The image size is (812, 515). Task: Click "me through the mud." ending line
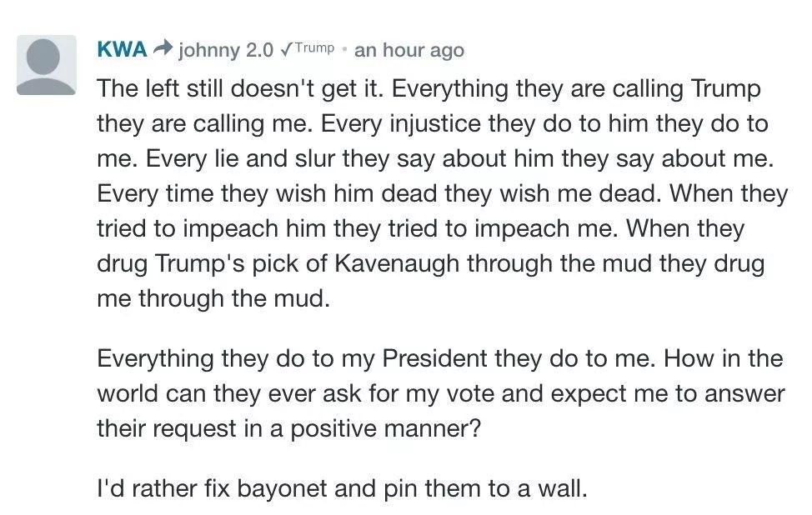click(213, 298)
